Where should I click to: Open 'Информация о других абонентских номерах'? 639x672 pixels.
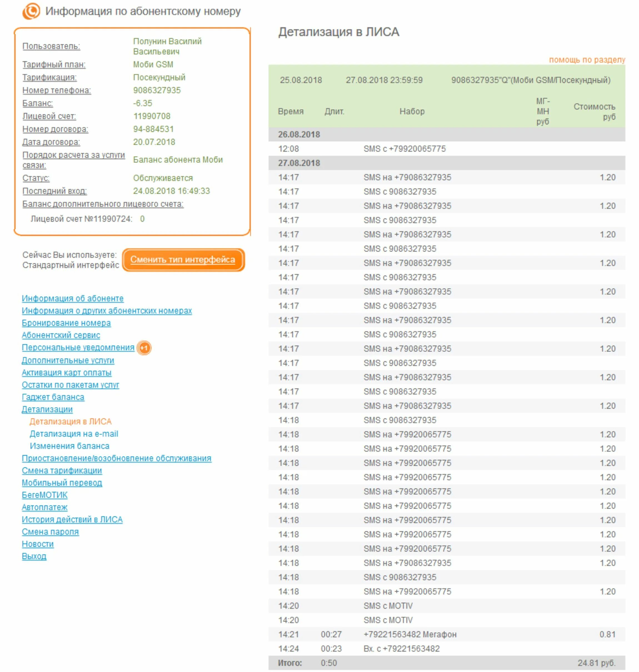click(107, 311)
